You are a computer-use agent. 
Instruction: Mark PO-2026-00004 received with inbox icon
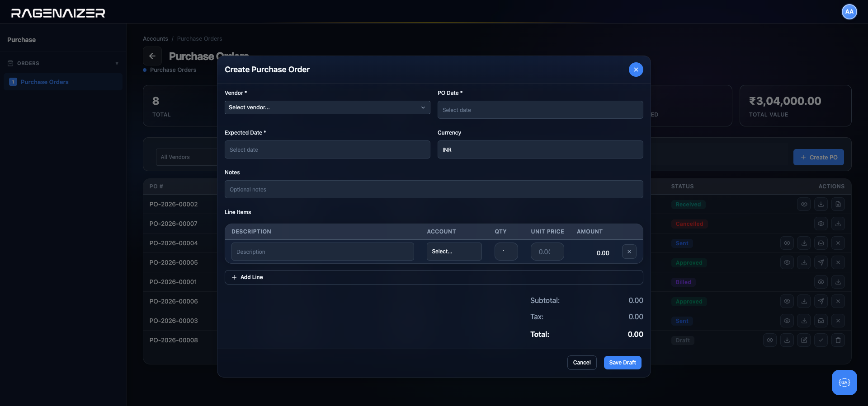[x=821, y=243]
